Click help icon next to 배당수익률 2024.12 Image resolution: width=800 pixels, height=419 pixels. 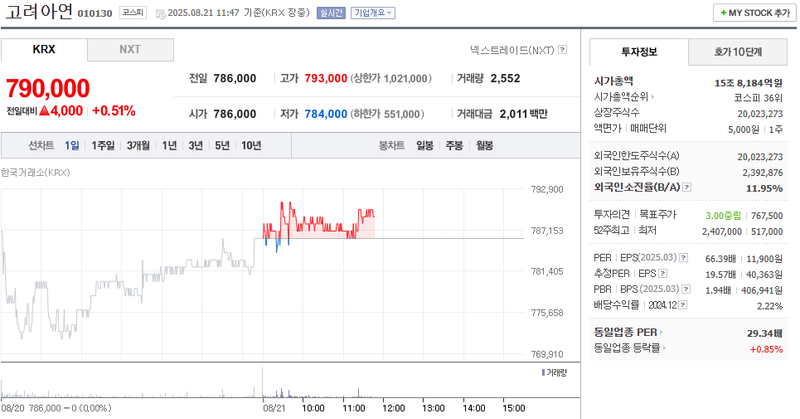click(x=683, y=305)
